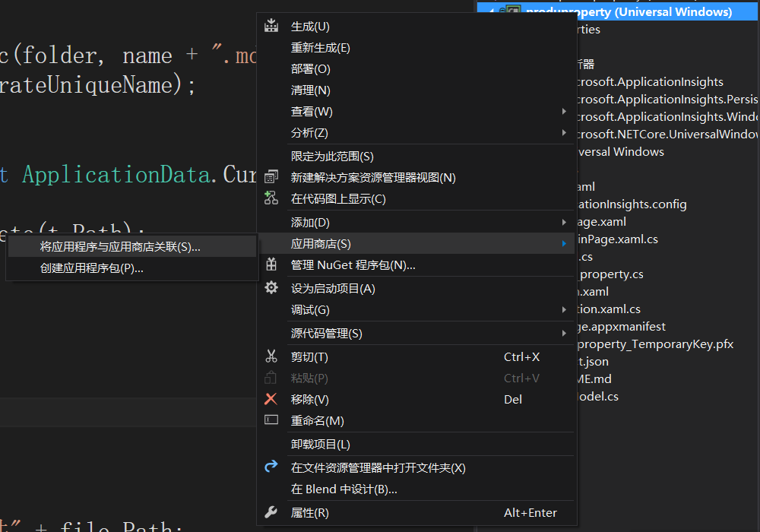Choose 重新生成(E) to rebuild the project

(416, 47)
